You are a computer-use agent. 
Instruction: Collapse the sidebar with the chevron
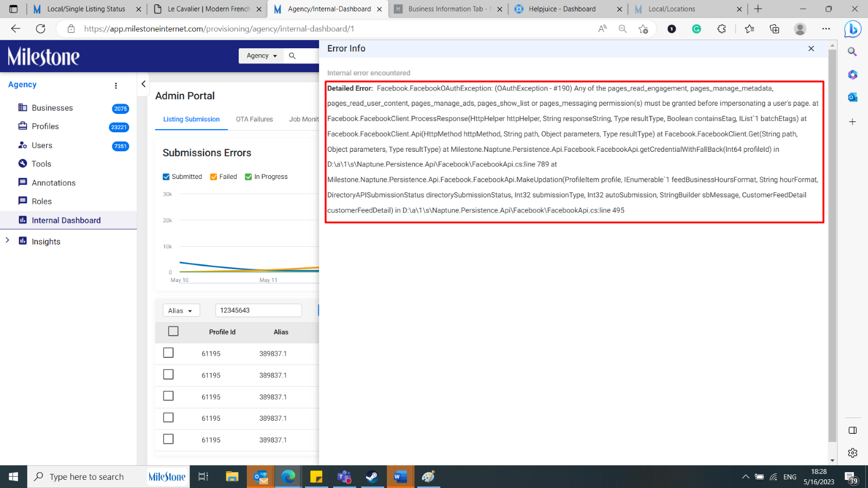(x=143, y=84)
